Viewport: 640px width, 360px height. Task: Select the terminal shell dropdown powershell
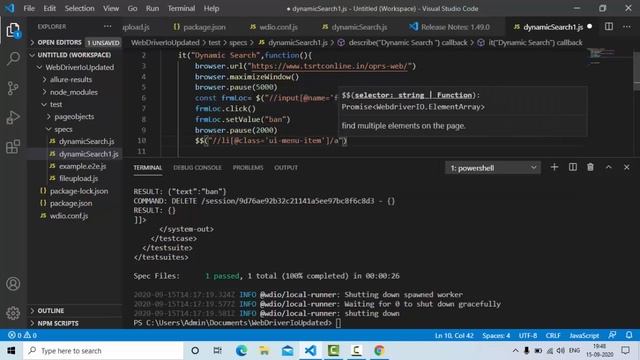493,168
